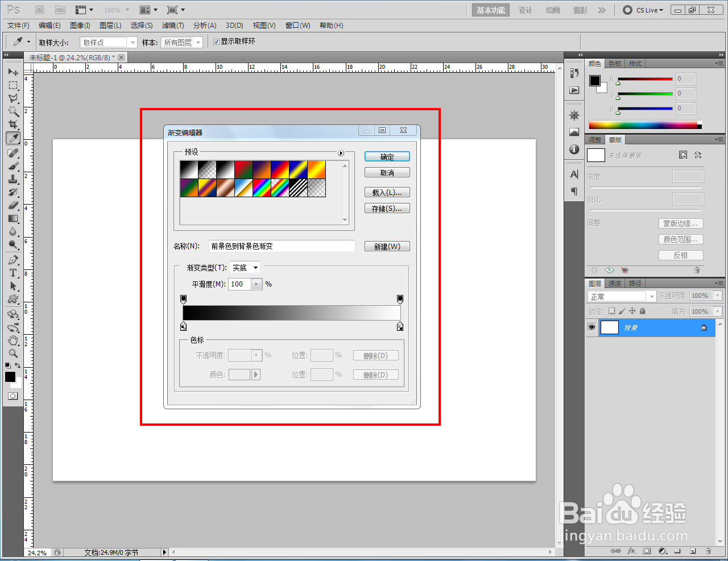The width and height of the screenshot is (728, 561).
Task: Select the Brush tool
Action: (13, 166)
